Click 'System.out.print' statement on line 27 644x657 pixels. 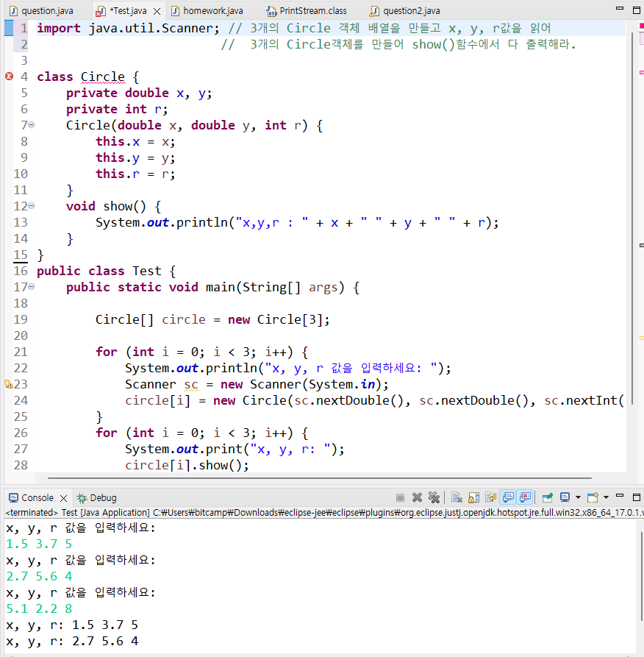[235, 450]
